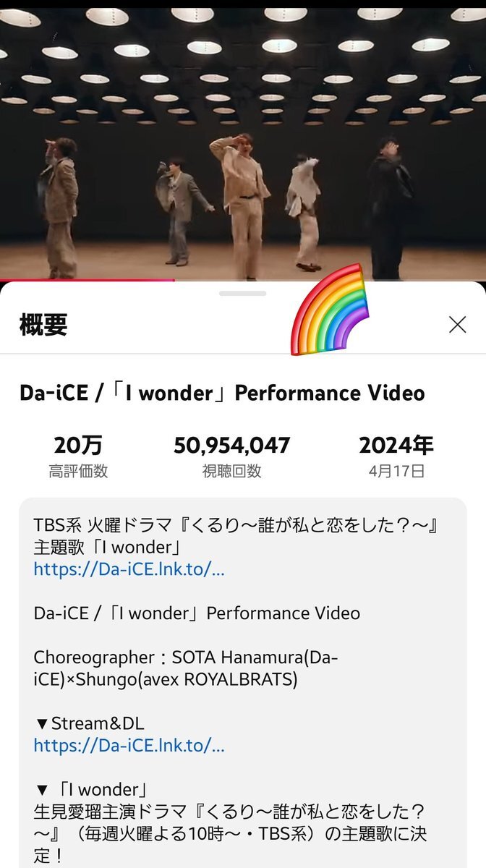
Task: Tap the 50,954,047 視聴回数 view count
Action: click(231, 456)
